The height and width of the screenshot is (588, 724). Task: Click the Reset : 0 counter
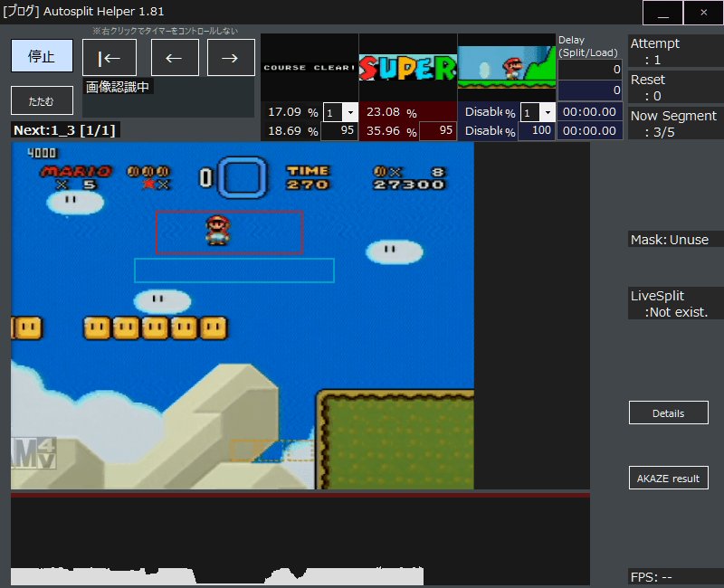tap(648, 87)
